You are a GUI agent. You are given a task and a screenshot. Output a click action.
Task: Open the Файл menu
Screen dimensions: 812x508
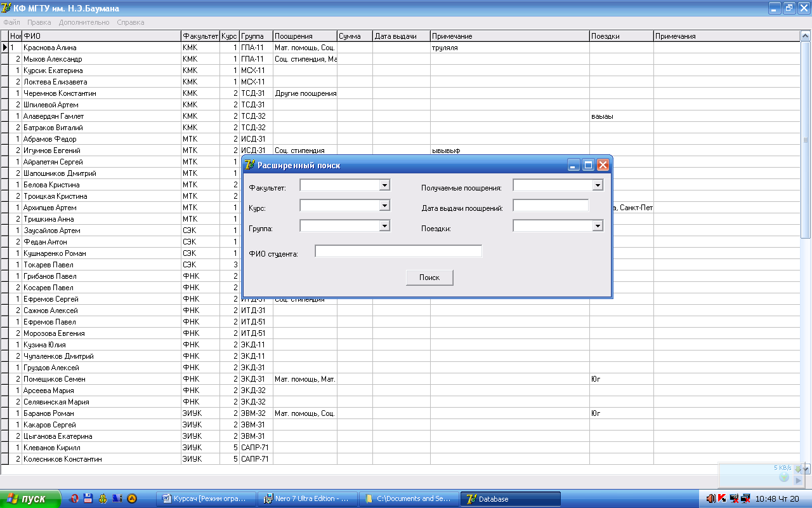(x=11, y=22)
